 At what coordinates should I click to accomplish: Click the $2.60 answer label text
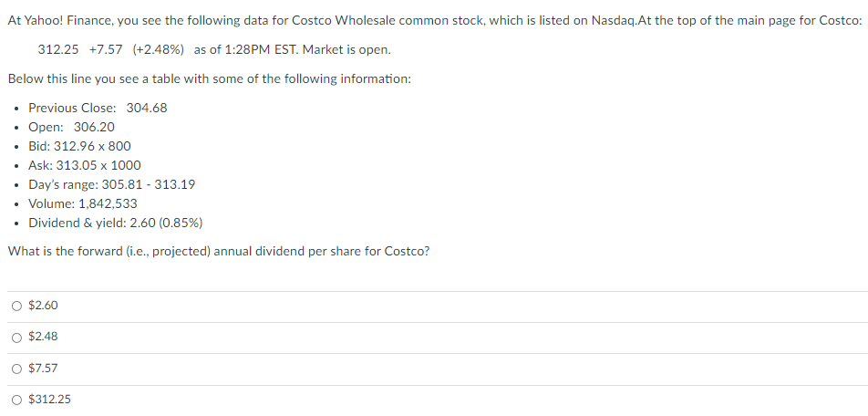43,306
